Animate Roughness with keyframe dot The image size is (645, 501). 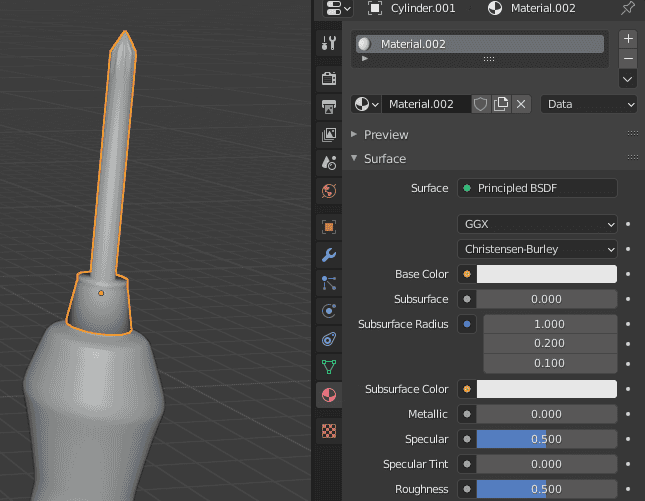(628, 489)
